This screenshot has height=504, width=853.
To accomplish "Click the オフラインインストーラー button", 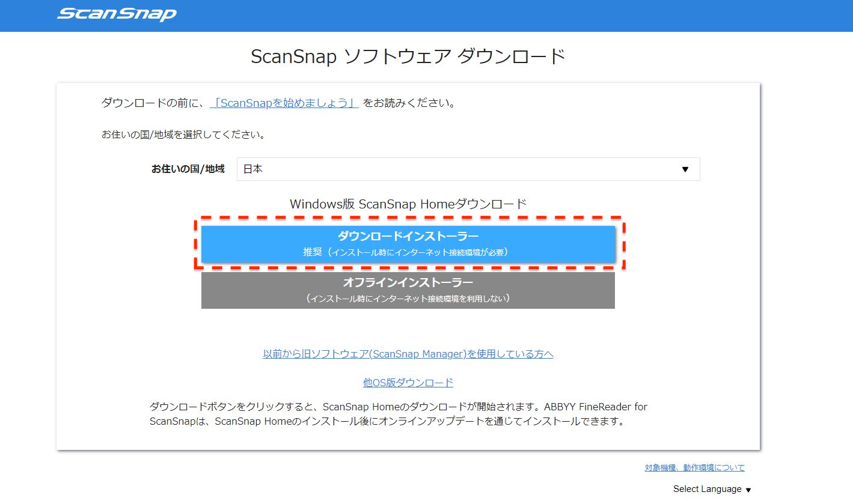I will [x=408, y=290].
